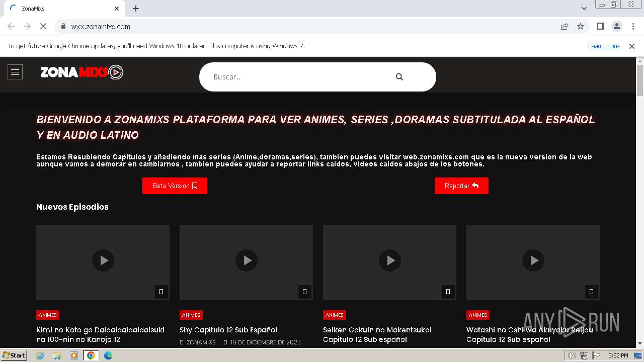Open Windows Explorer folder in taskbar
Screen dimensions: 644x362
[x=57, y=355]
